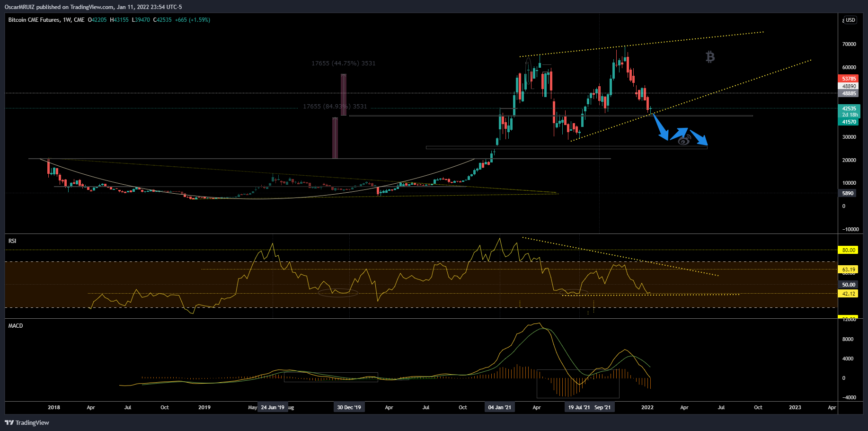
Task: Click the 2d 18h countdown label
Action: 849,115
